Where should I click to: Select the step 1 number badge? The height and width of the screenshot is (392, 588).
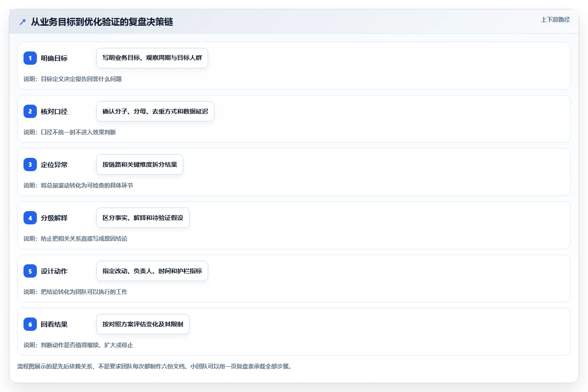pyautogui.click(x=30, y=58)
